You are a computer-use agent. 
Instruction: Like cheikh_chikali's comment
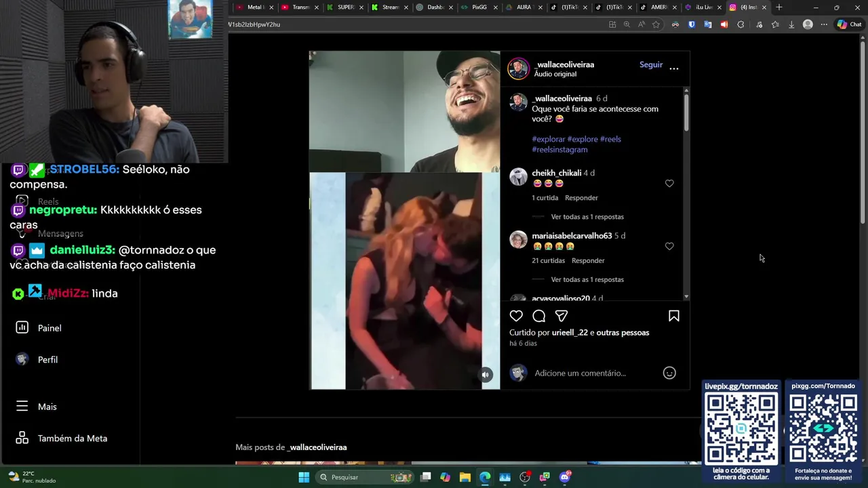(x=669, y=184)
